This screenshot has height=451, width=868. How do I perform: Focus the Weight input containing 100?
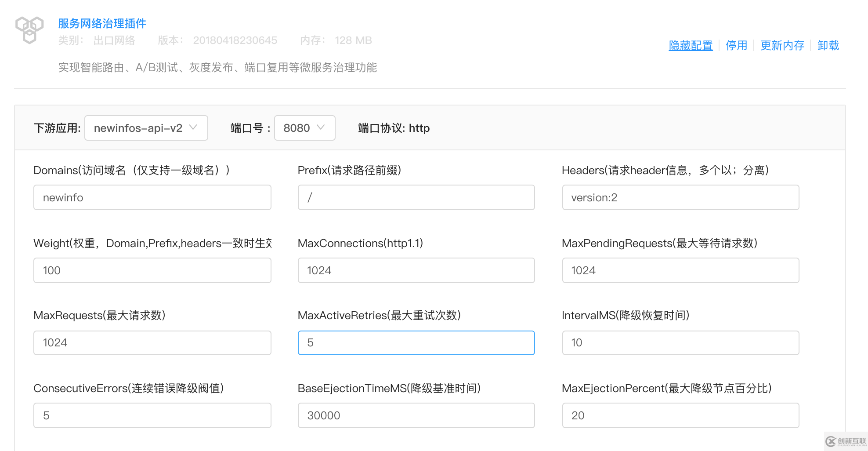coord(152,270)
